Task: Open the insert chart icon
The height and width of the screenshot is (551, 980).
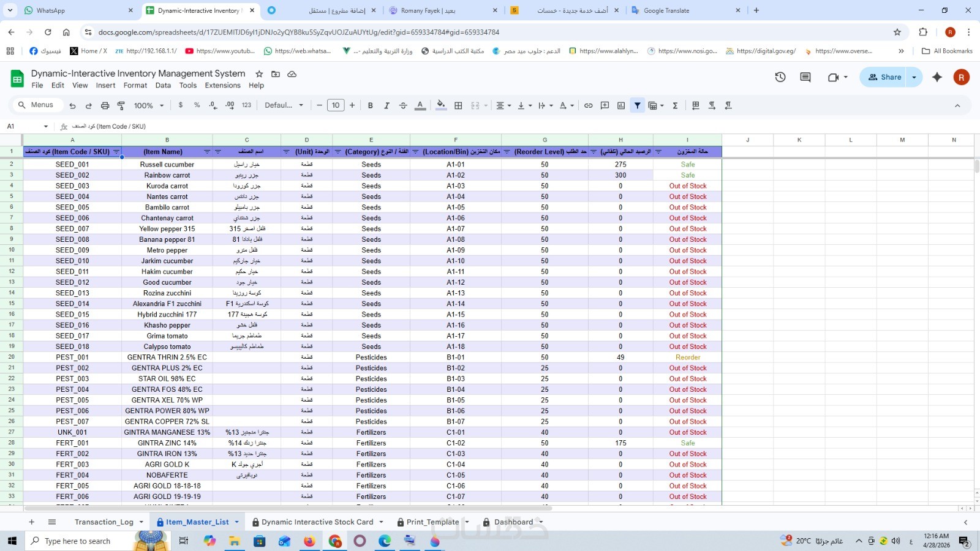Action: 621,105
